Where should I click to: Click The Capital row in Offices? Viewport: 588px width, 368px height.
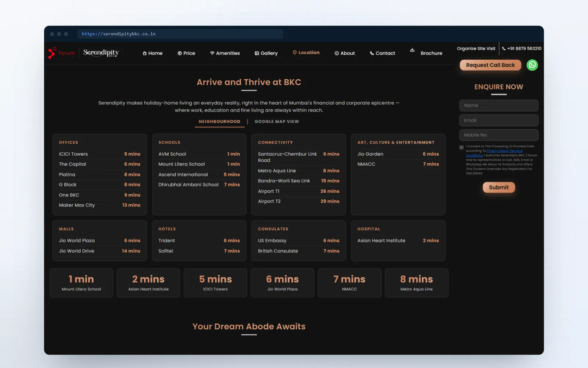tap(100, 164)
